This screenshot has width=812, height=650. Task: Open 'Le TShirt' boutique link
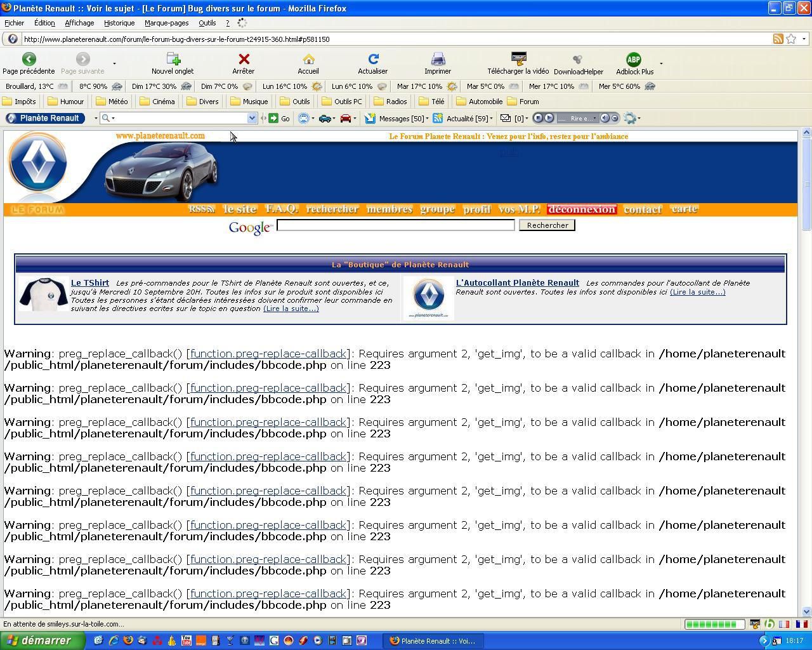tap(90, 283)
